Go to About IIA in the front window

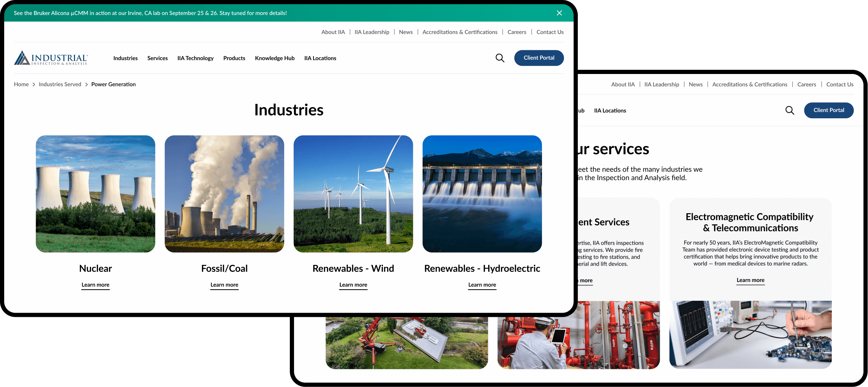[333, 32]
